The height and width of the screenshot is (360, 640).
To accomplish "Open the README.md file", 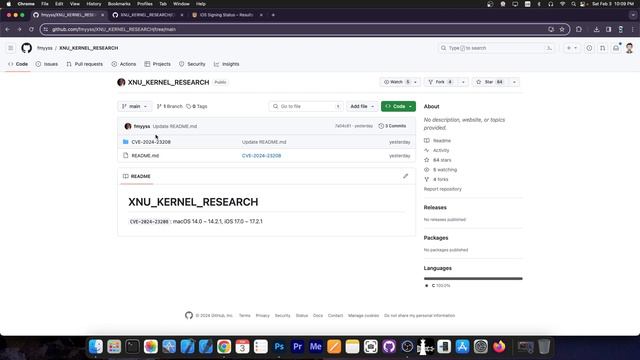I will [x=145, y=156].
